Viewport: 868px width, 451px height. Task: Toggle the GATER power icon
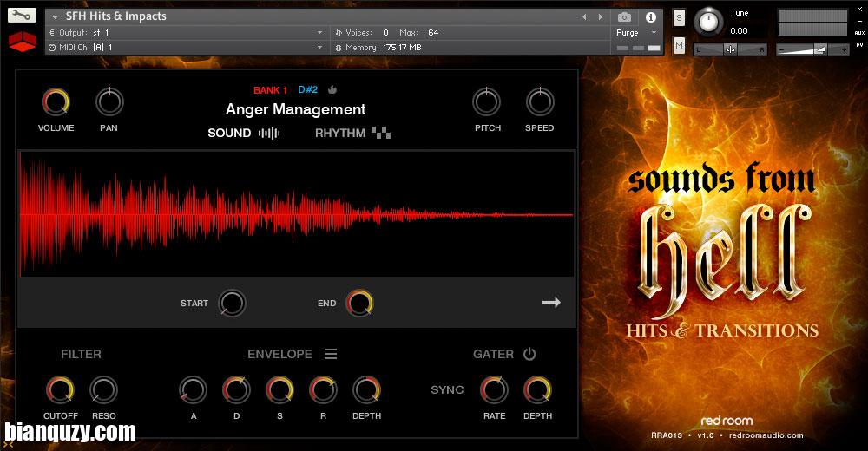[529, 354]
